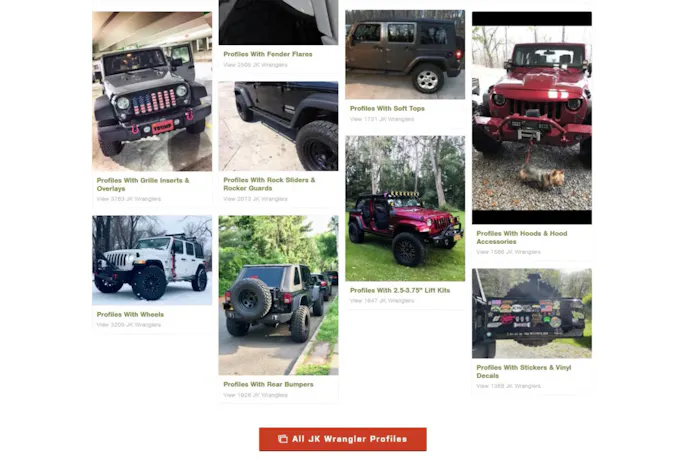Open the Profiles With Rock Sliders & Rocker Guards link

coord(269,184)
